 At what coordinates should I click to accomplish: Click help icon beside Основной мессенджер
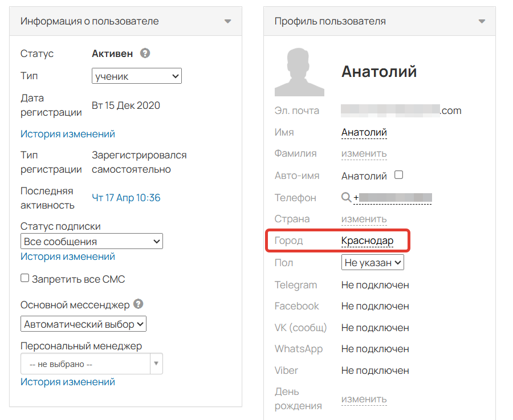tap(138, 304)
